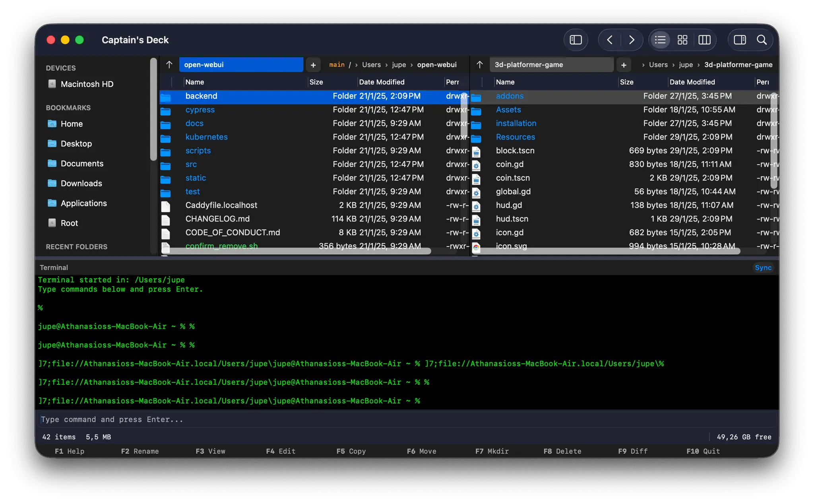Viewport: 814px width, 504px height.
Task: Switch to column view mode
Action: [704, 40]
